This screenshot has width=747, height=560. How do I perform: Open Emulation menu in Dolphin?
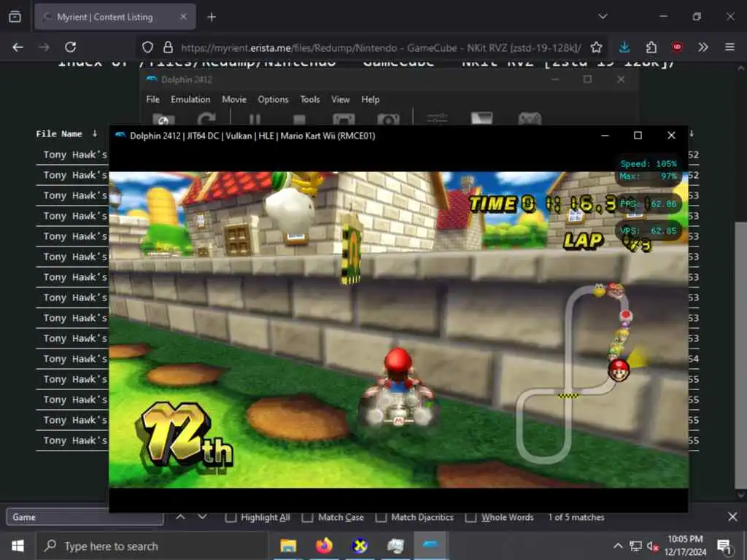[190, 99]
